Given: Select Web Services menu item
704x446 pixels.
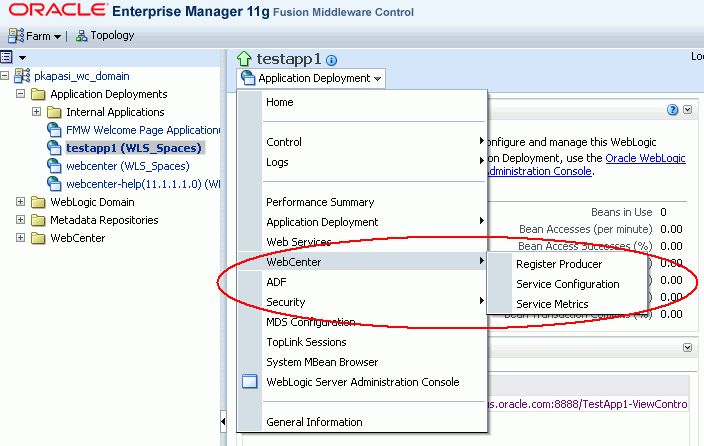Looking at the screenshot, I should coord(299,242).
